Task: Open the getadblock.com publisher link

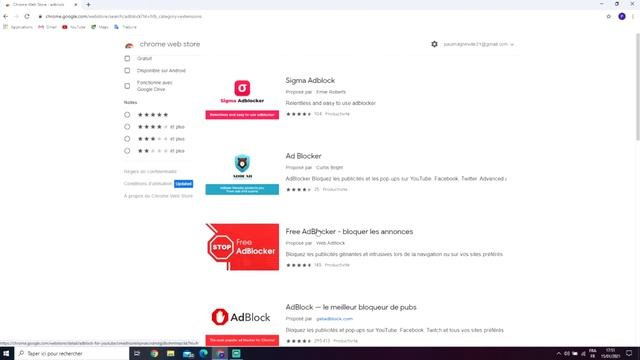Action: 334,319
